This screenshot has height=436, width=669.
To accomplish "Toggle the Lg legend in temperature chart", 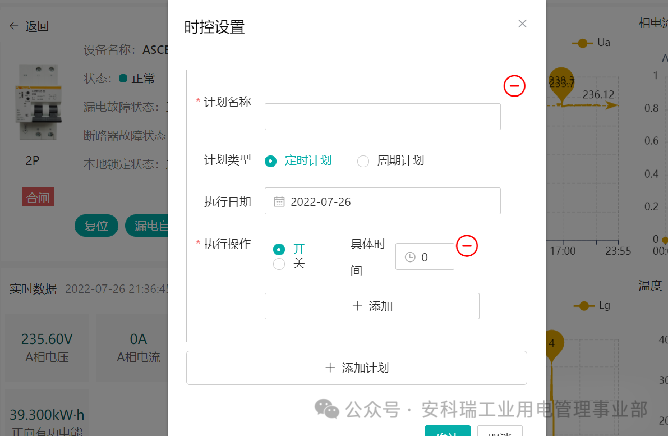I will click(592, 305).
